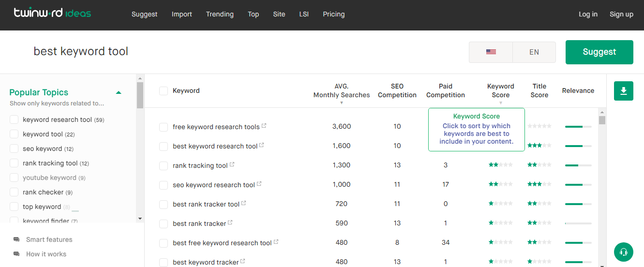Viewport: 644px width, 267px height.
Task: Open external link icon beside seo keyword research tool
Action: 259,184
